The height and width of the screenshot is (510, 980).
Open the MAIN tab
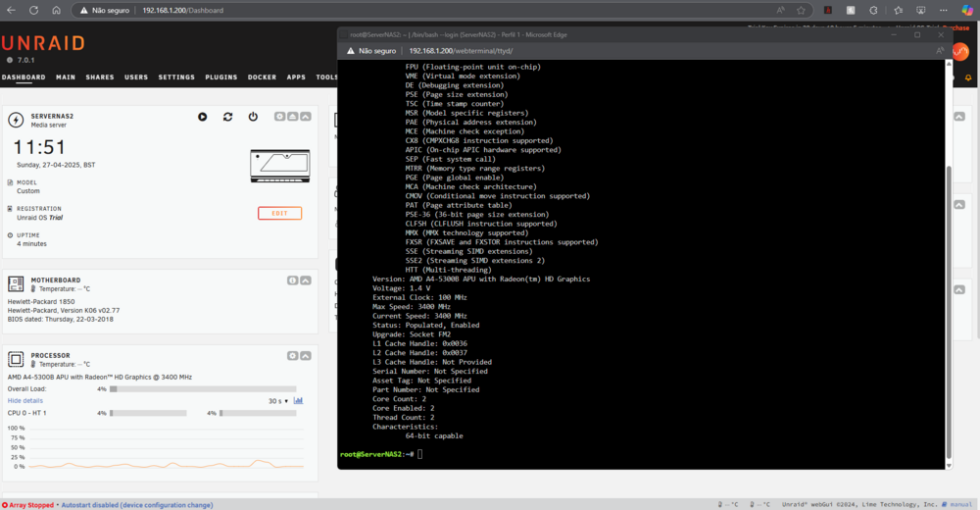click(66, 76)
